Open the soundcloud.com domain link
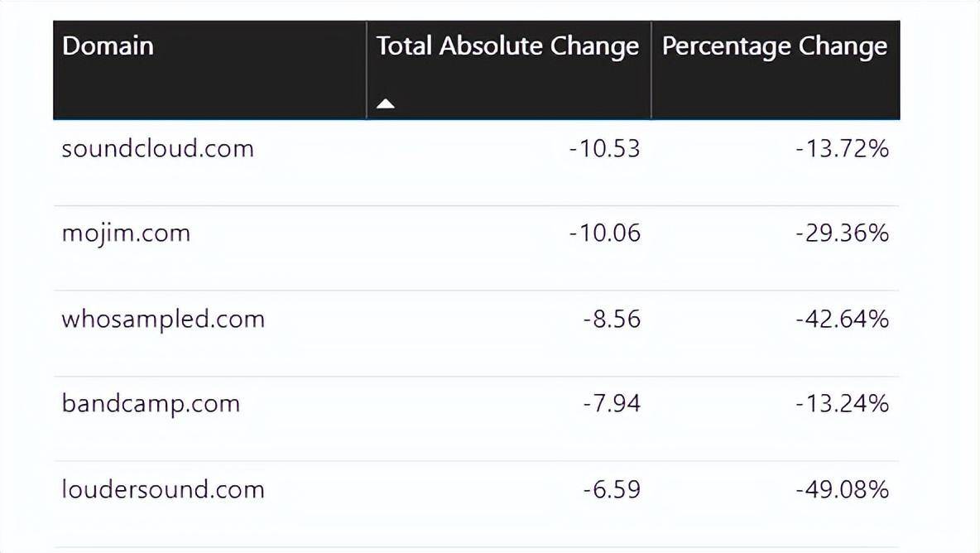Viewport: 980px width, 553px height. (x=157, y=149)
